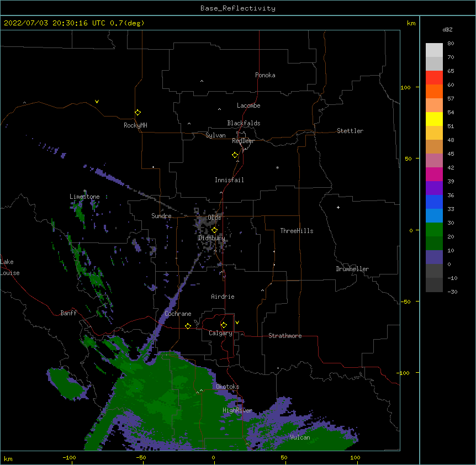Click the Olds town label
The width and height of the screenshot is (476, 465).
click(214, 218)
